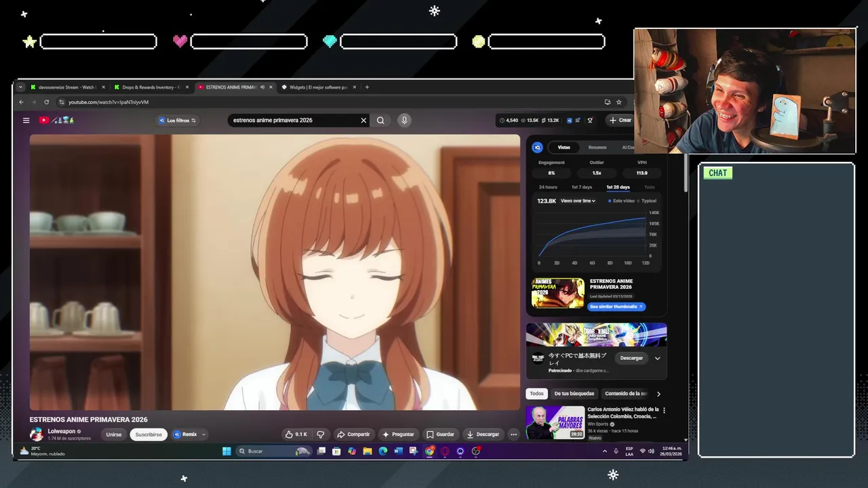
Task: Open the browser tab search dropdown
Action: 20,87
